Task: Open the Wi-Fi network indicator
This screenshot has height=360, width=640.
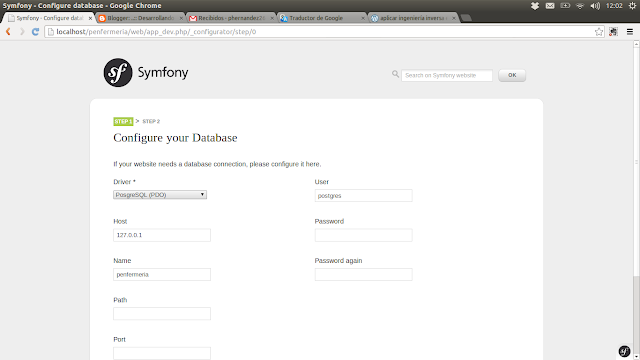Action: (x=580, y=6)
